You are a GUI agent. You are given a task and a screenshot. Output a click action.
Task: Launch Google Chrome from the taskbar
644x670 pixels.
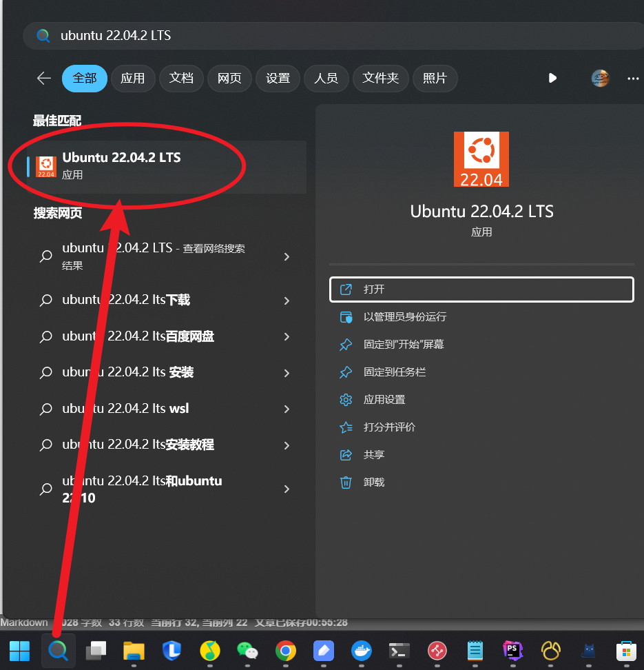point(285,651)
